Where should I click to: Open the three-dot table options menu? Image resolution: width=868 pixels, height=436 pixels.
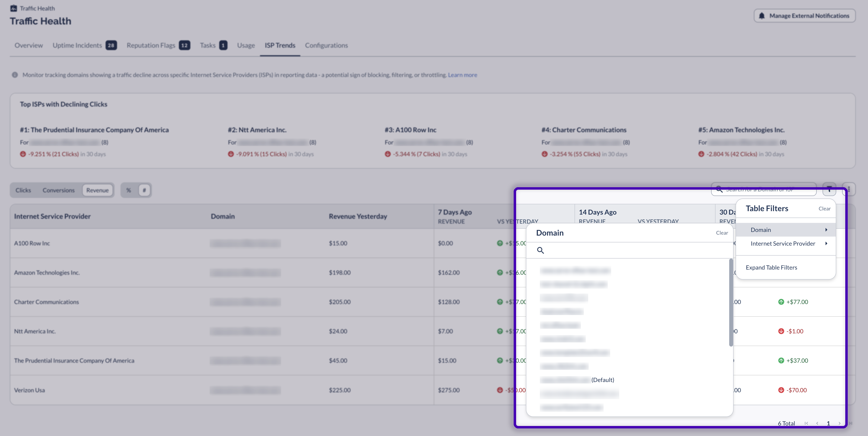click(849, 189)
